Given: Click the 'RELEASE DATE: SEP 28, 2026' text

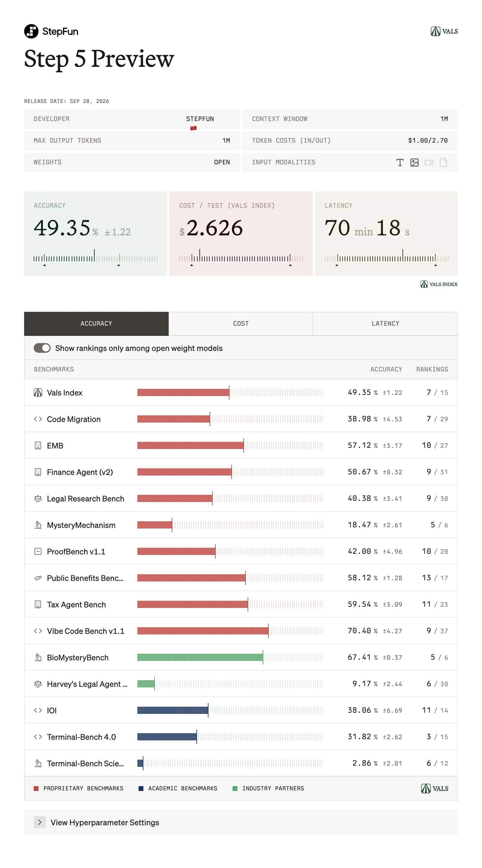Looking at the screenshot, I should point(67,101).
